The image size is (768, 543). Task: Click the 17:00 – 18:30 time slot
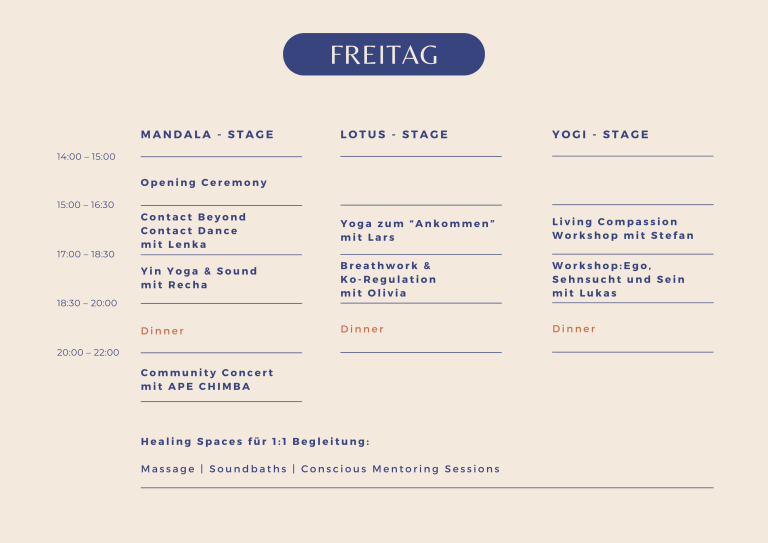[86, 254]
